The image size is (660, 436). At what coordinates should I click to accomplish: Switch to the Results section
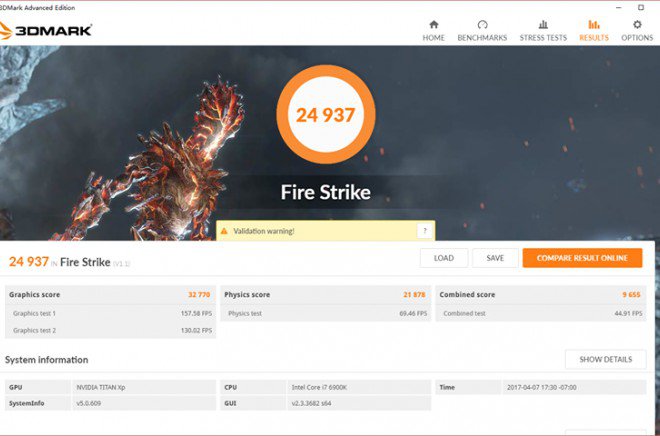point(594,30)
